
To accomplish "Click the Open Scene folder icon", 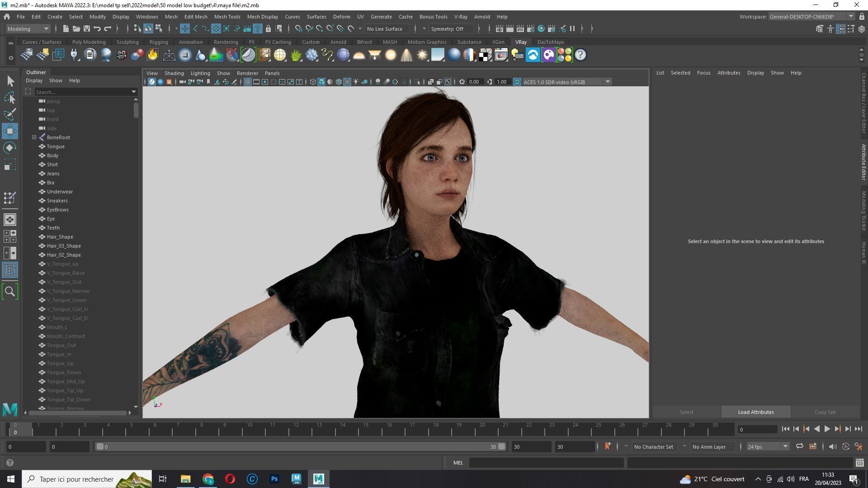I will tap(76, 28).
